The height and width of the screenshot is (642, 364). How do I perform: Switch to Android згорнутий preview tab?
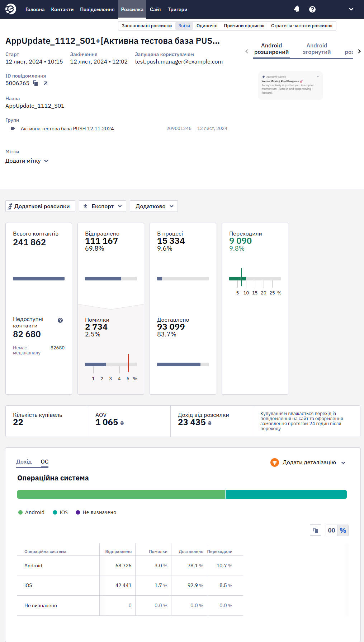tap(317, 49)
